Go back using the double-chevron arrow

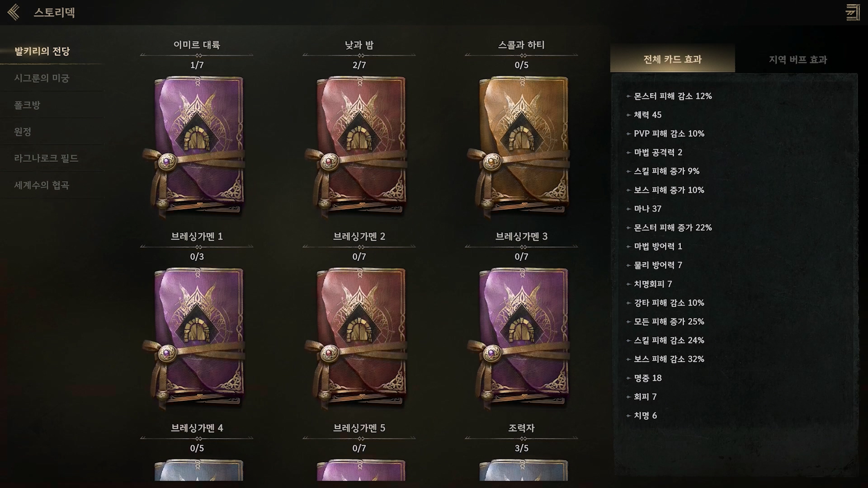click(x=14, y=12)
